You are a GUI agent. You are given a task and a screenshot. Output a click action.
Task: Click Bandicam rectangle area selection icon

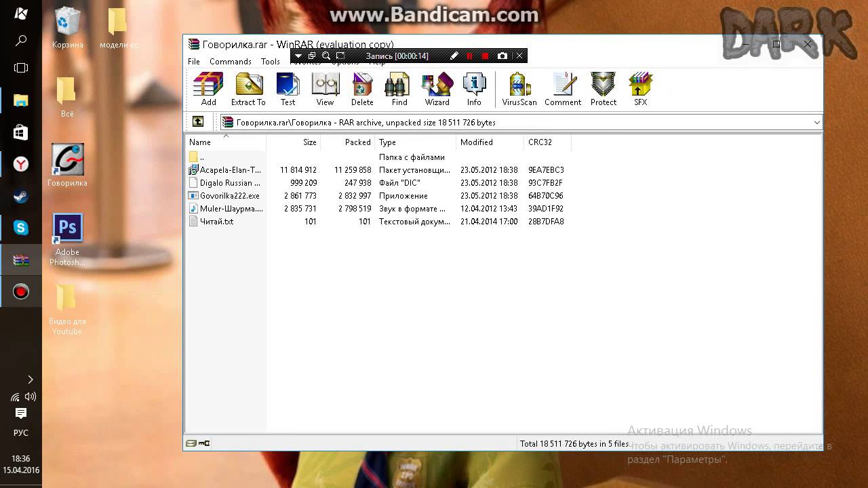click(x=340, y=56)
